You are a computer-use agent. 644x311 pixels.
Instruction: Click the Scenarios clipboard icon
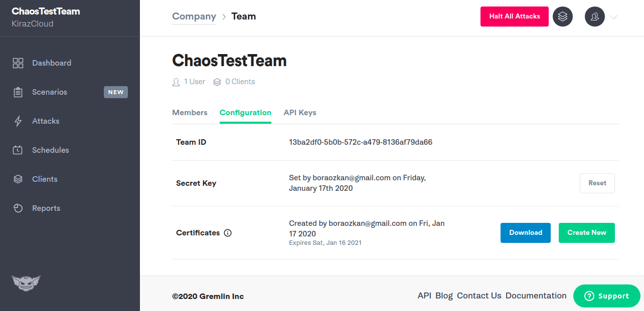pos(18,92)
